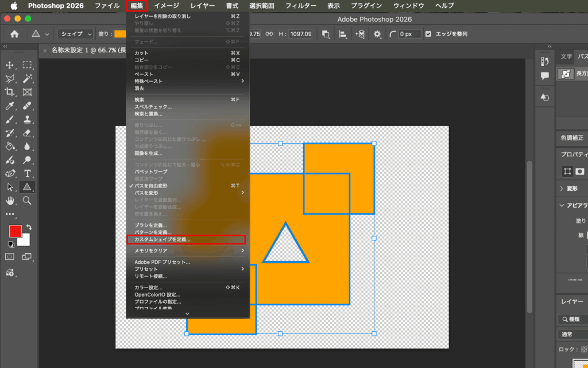Screen dimensions: 588x368
Task: Select the Hand tool
Action: (x=10, y=201)
